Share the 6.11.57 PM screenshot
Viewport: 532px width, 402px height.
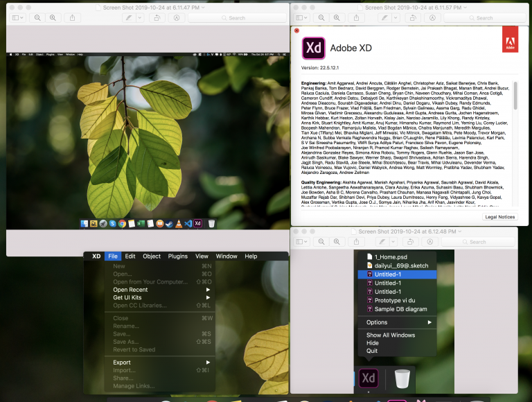[x=356, y=17]
